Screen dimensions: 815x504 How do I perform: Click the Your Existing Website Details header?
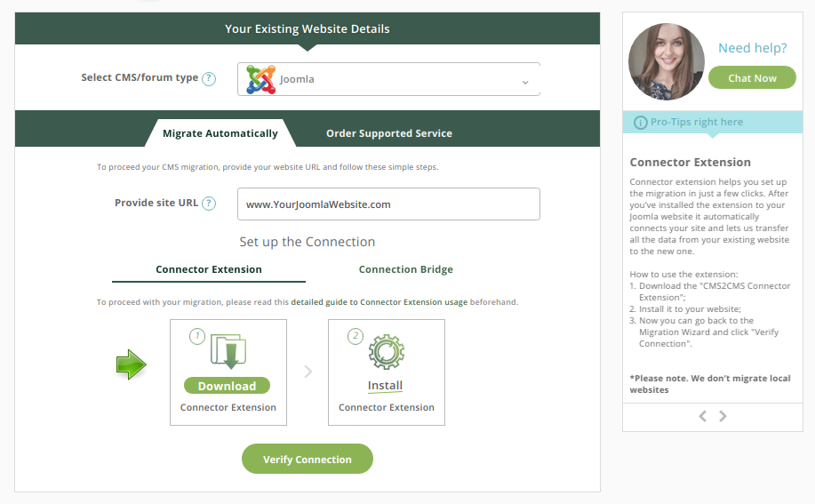(x=308, y=29)
